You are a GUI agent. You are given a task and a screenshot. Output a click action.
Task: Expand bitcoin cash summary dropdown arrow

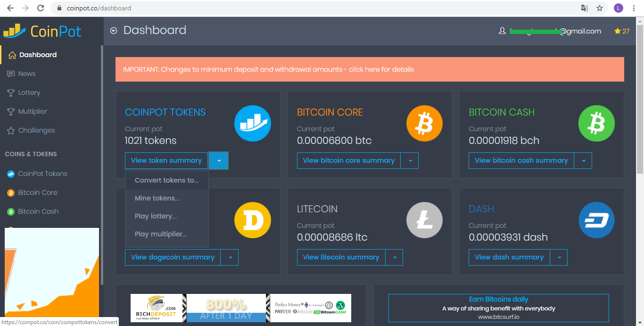[583, 160]
